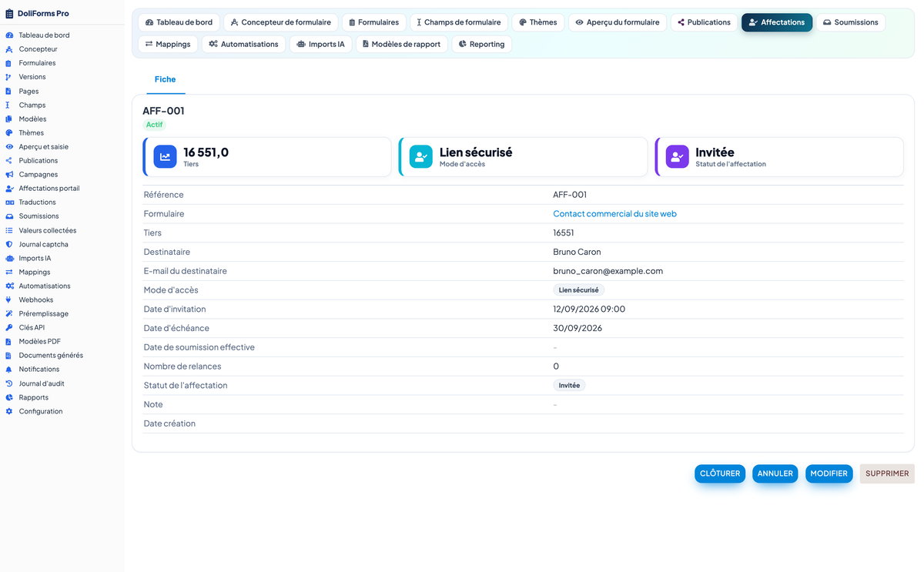Viewport: 924px width, 572px height.
Task: Click the Imports IA robot icon in sidebar
Action: click(x=9, y=258)
